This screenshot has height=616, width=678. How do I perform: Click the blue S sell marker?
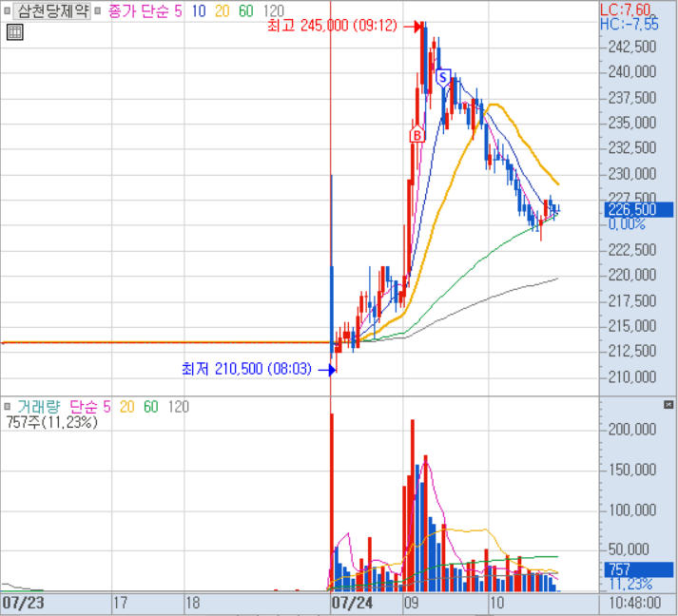(x=442, y=76)
